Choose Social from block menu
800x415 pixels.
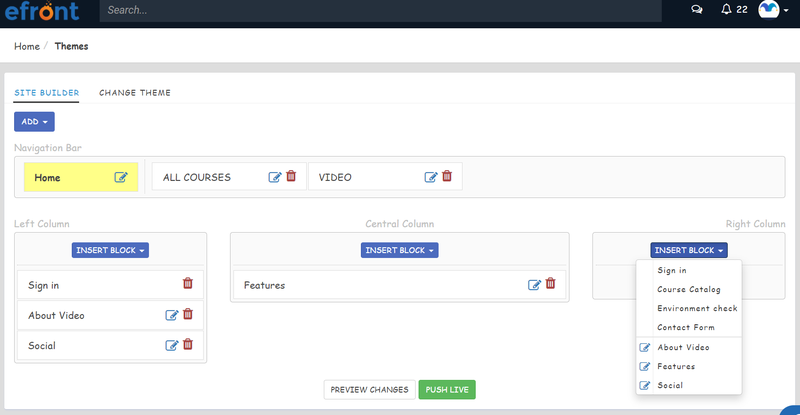pos(670,385)
